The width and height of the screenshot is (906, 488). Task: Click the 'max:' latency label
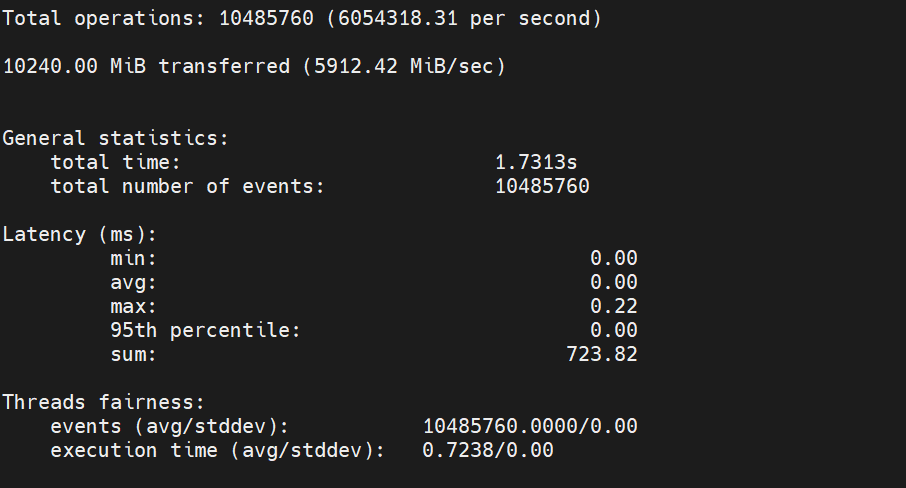pyautogui.click(x=133, y=306)
